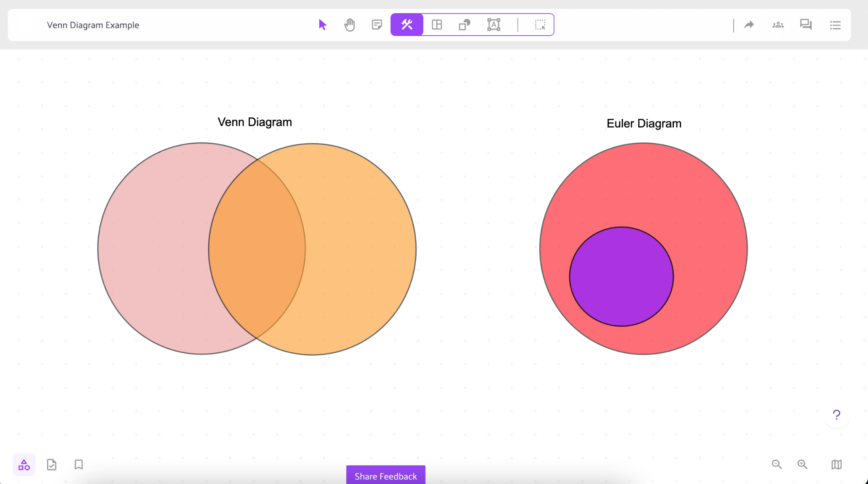The image size is (868, 484).
Task: Zoom in using the magnifier icon
Action: (x=802, y=465)
